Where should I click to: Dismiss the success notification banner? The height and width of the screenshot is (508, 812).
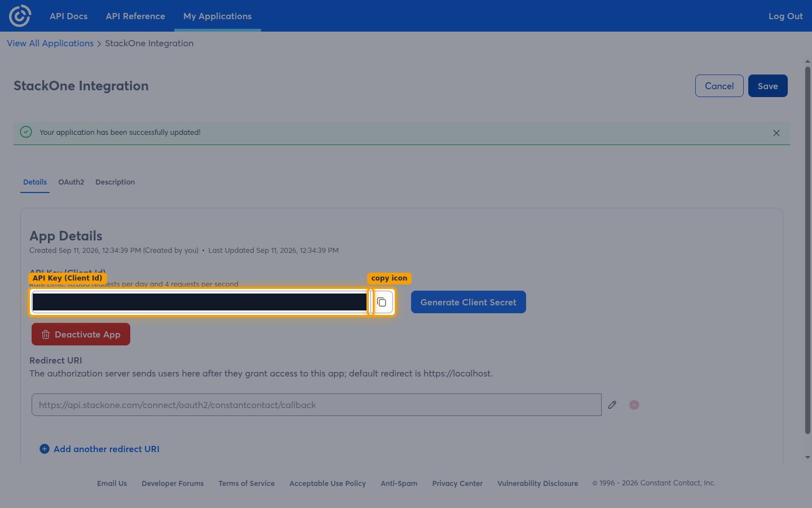point(776,133)
